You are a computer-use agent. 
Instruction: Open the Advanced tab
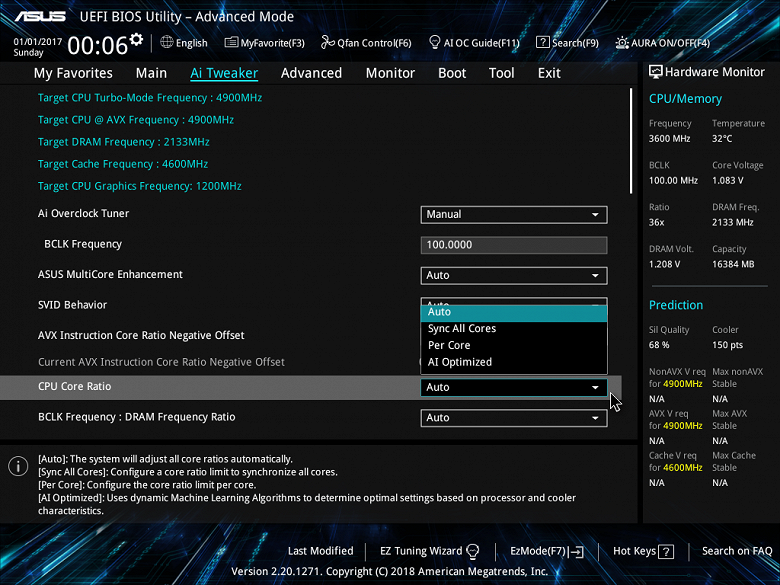(311, 73)
